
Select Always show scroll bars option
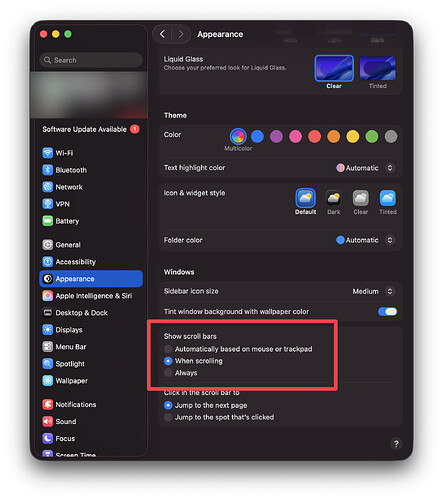pyautogui.click(x=168, y=373)
